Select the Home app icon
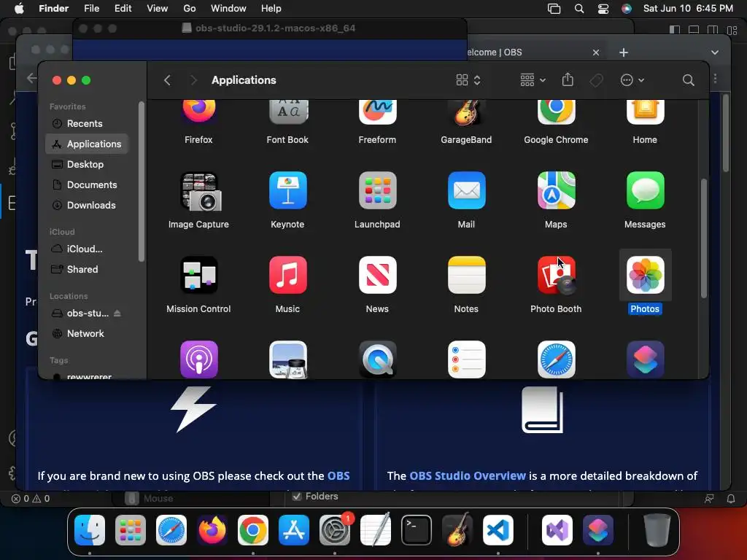 click(645, 112)
